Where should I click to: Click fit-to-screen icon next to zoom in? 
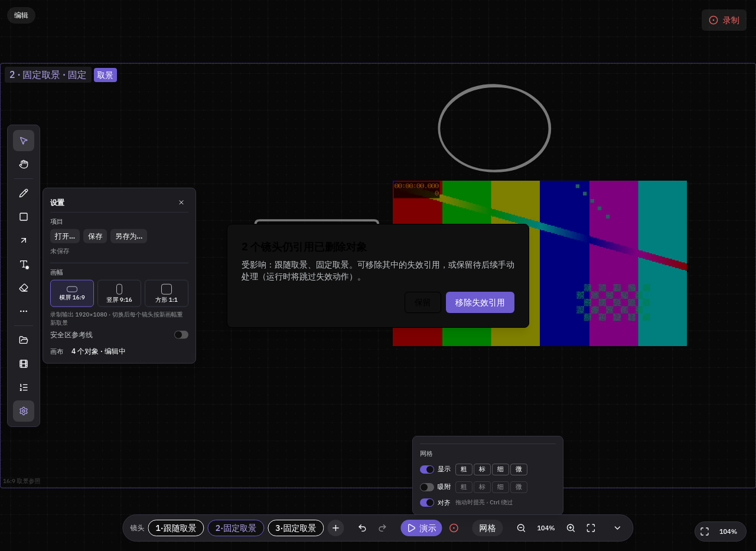(591, 528)
